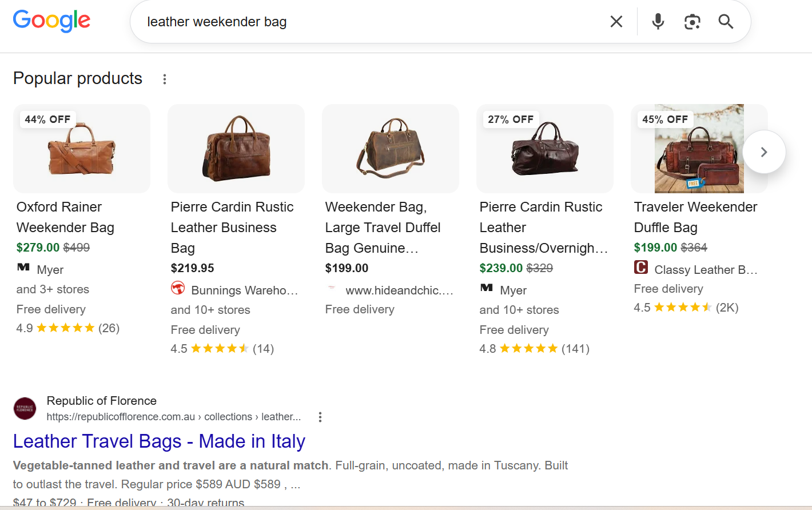Click the 4.5 star rating (2K)

(686, 308)
